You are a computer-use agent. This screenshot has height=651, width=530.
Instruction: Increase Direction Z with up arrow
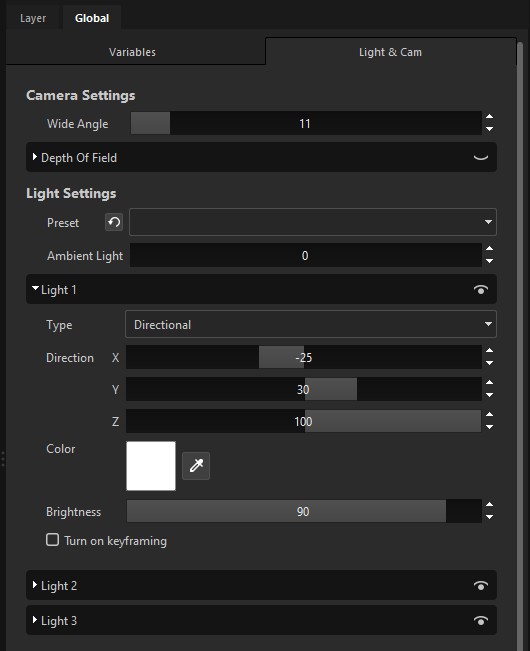click(489, 414)
